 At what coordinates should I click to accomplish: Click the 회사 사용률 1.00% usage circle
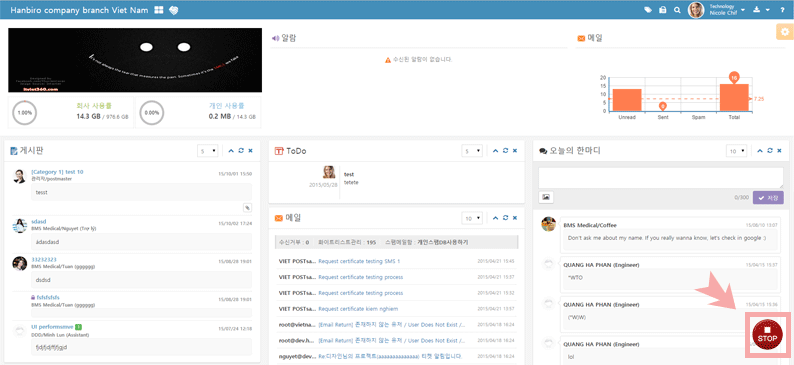coord(24,113)
